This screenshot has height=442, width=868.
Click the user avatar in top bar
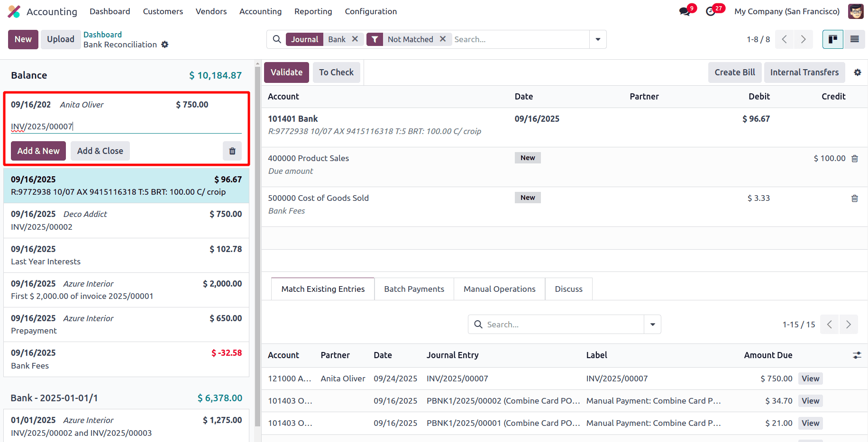[855, 11]
